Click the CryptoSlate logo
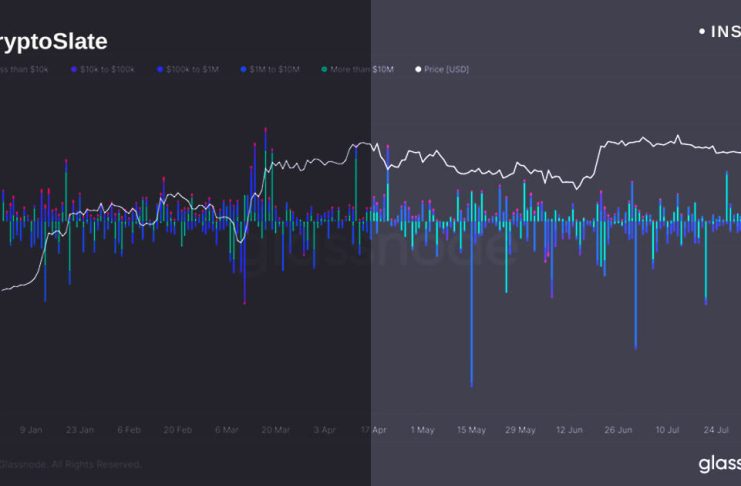Viewport: 741px width, 486px height. point(53,42)
